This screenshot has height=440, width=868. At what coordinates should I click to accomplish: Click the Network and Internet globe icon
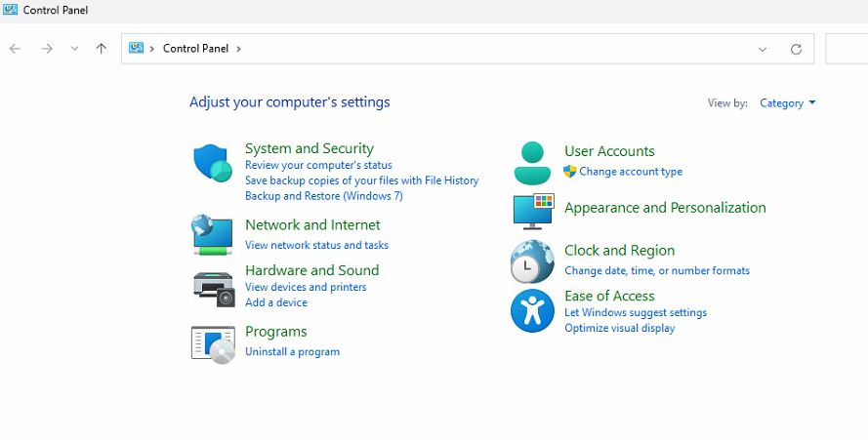[x=212, y=235]
